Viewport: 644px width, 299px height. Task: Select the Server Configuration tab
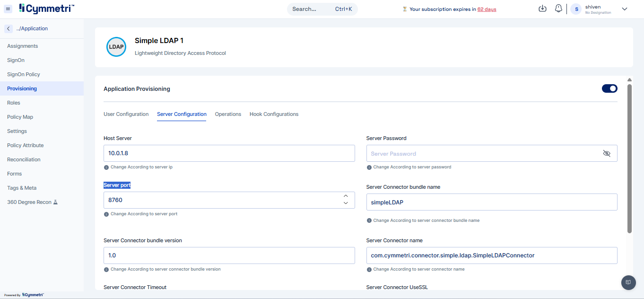tap(182, 114)
